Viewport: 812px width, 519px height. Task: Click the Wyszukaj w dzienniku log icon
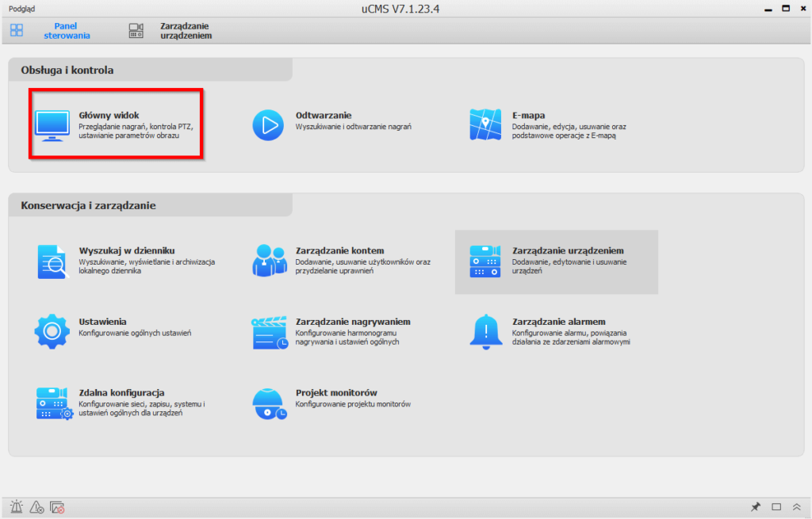click(x=52, y=261)
